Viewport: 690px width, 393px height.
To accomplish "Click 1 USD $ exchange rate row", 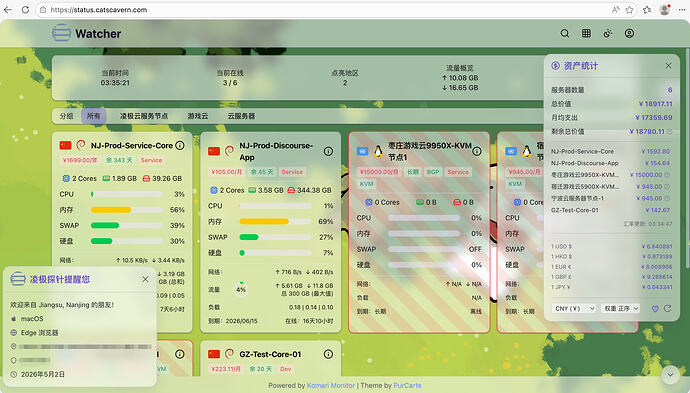I will tap(611, 246).
